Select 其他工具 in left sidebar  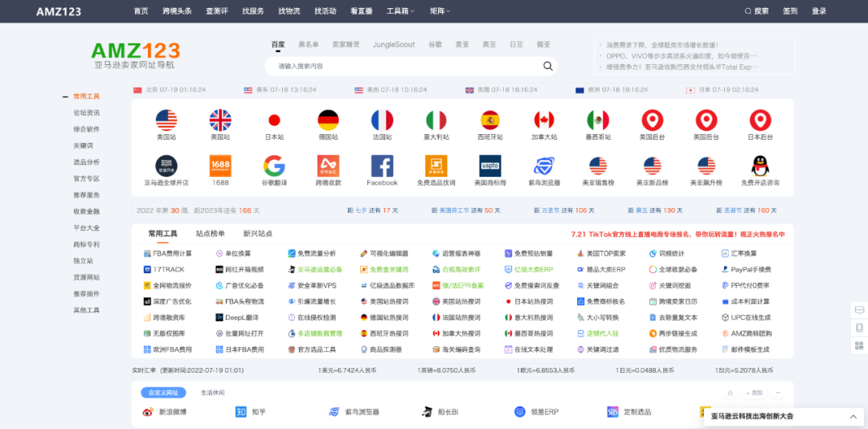click(x=86, y=310)
